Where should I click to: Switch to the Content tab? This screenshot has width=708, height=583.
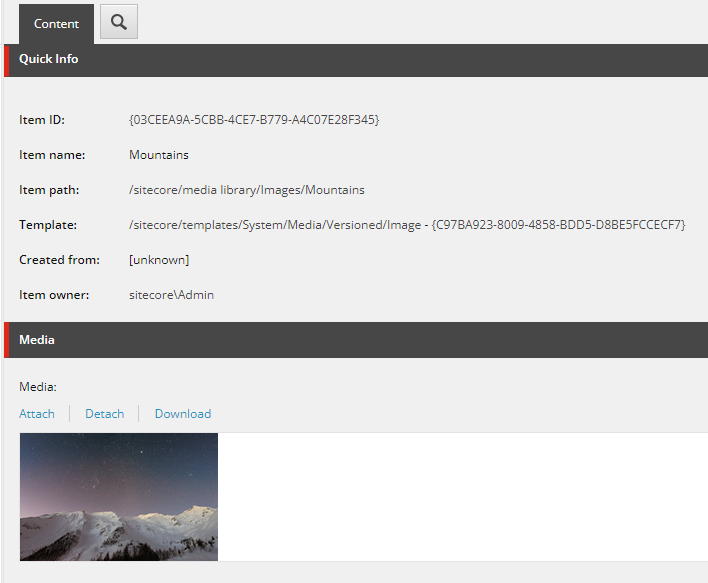[x=56, y=24]
